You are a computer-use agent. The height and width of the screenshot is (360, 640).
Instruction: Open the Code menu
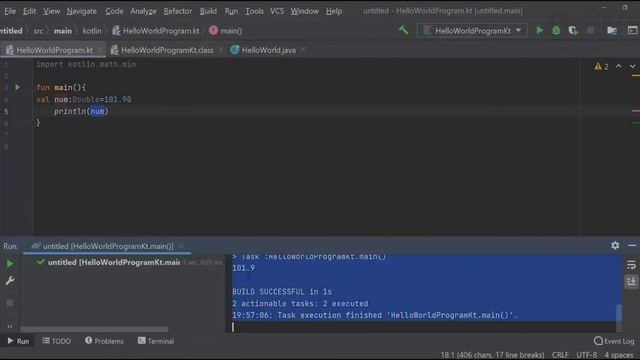pos(114,11)
